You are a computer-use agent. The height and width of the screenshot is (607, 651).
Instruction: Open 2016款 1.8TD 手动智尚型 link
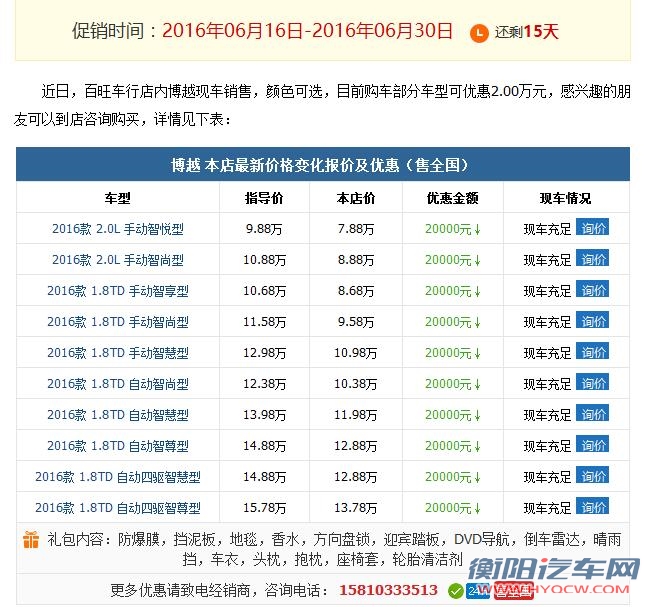coord(118,322)
